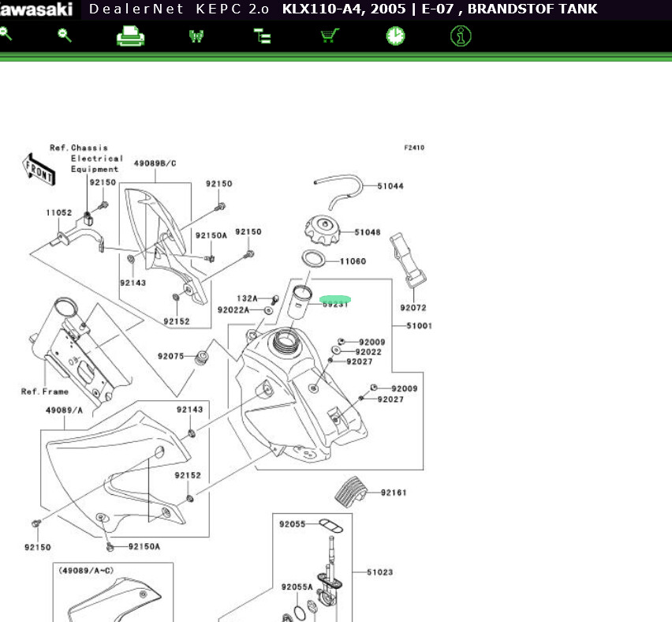This screenshot has width=672, height=622.
Task: Click the 51023 fuel tap label
Action: pos(380,571)
